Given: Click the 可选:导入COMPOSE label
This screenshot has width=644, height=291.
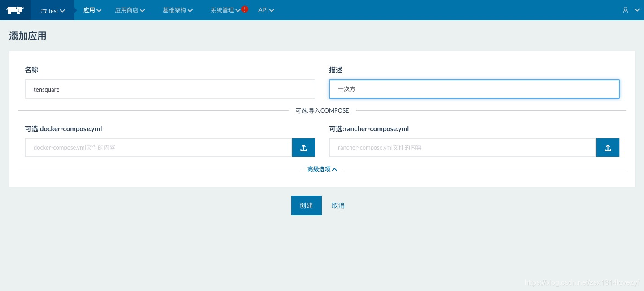Looking at the screenshot, I should click(x=322, y=110).
